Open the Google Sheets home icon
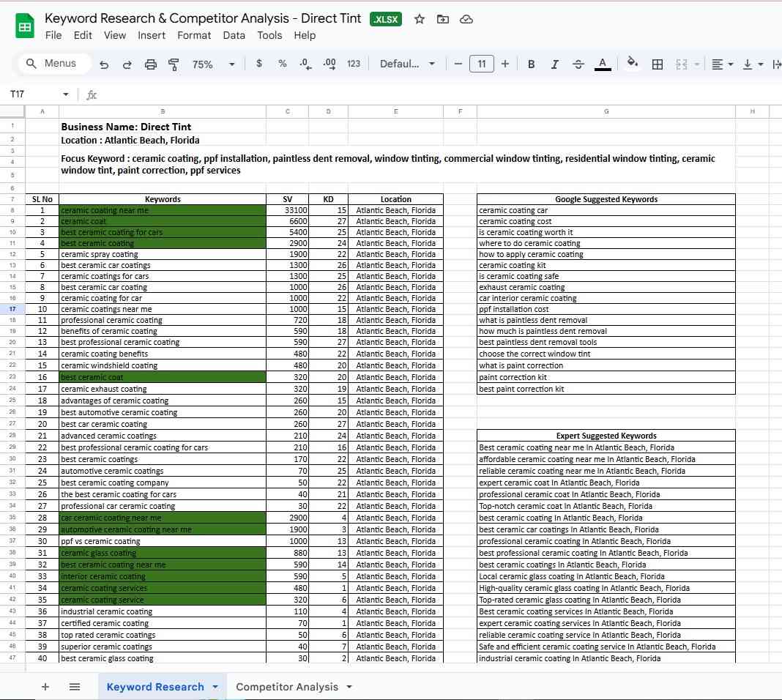The image size is (782, 700). [x=24, y=26]
